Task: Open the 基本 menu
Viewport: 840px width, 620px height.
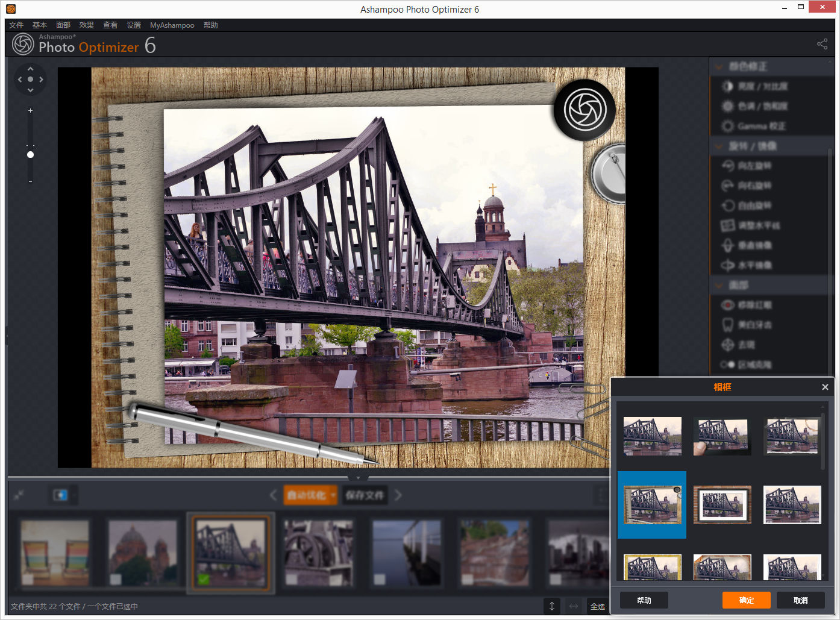Action: 40,25
